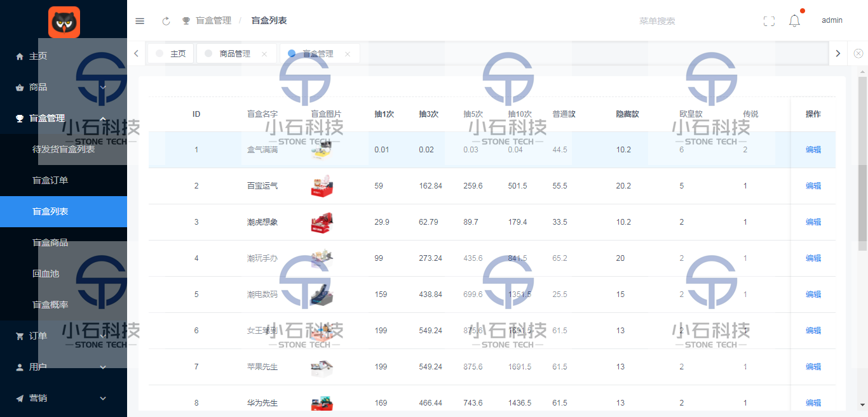This screenshot has height=417, width=868.
Task: Collapse the 盲盒管理 sidebar menu chevron
Action: pos(103,118)
